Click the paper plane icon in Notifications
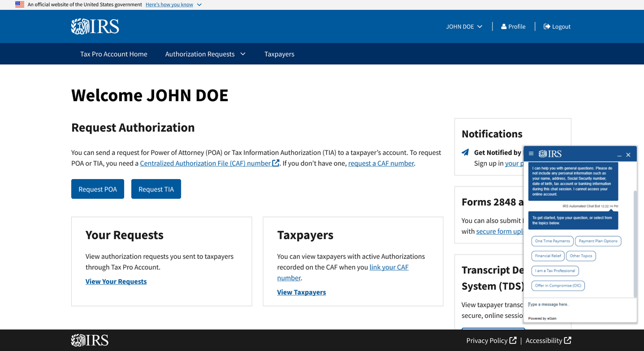The image size is (644, 351). 466,153
